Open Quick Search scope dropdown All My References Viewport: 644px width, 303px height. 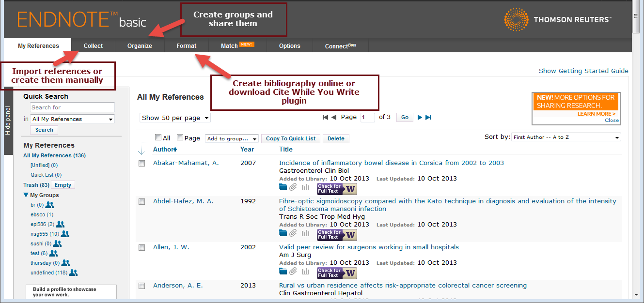click(72, 119)
